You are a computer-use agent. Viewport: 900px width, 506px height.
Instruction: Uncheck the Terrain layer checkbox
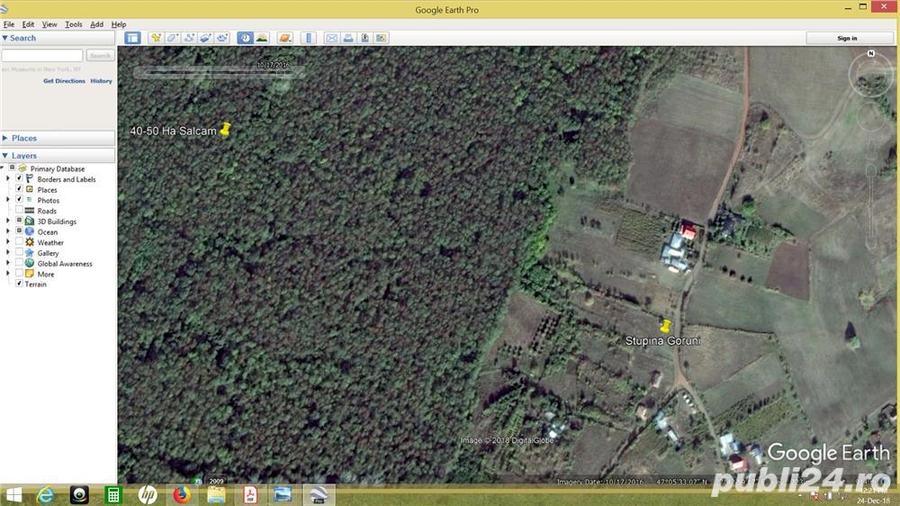pos(19,284)
